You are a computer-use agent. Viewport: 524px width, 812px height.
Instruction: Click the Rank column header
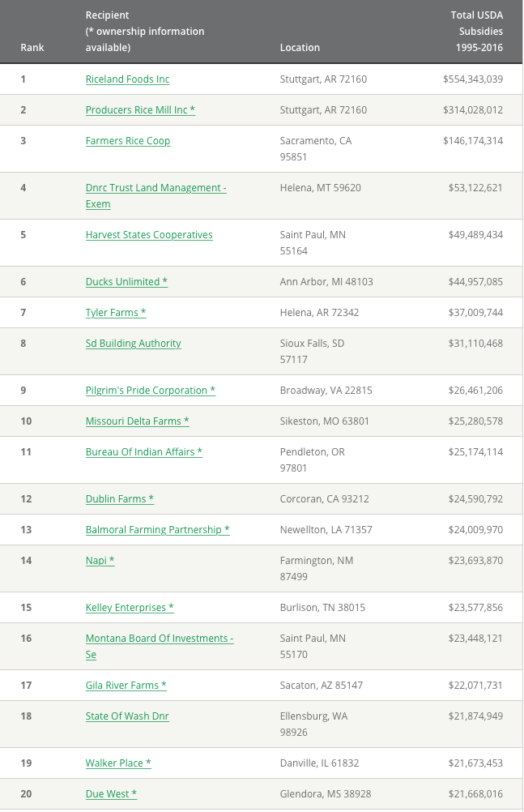click(x=32, y=48)
